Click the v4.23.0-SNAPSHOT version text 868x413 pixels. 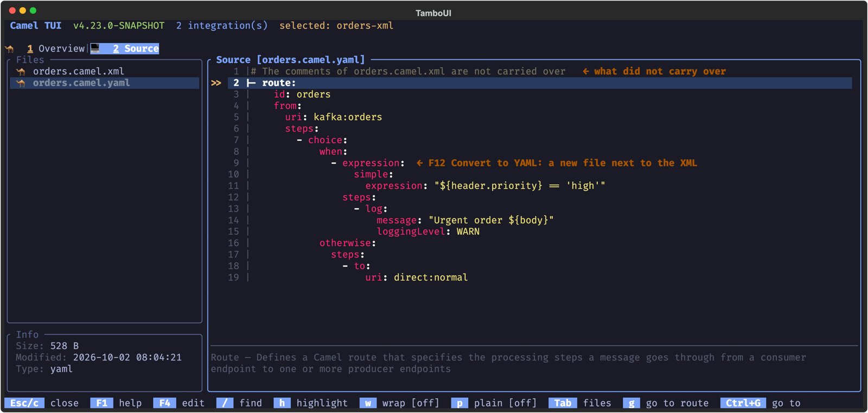tap(119, 25)
